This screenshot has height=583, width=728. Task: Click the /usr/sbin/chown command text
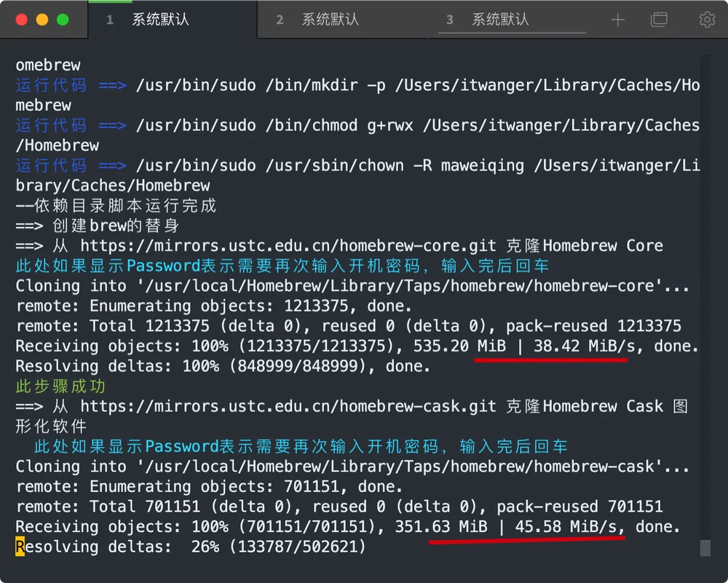coord(334,165)
